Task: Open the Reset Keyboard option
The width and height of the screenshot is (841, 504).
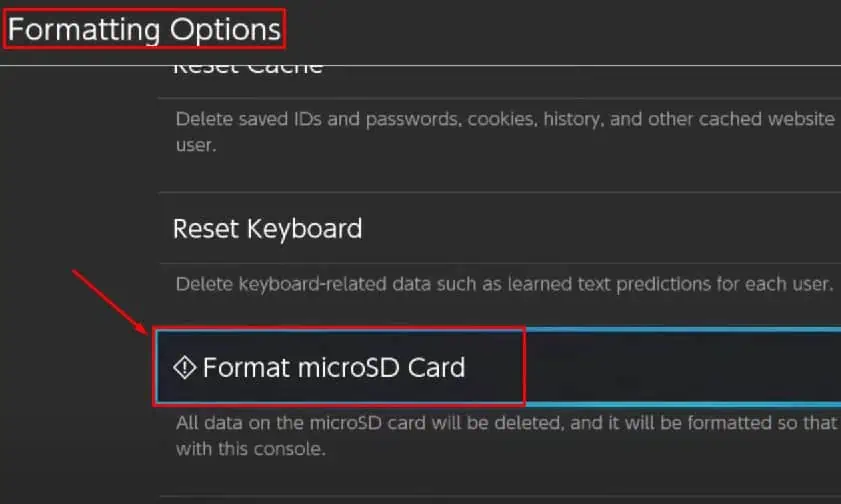Action: click(267, 228)
